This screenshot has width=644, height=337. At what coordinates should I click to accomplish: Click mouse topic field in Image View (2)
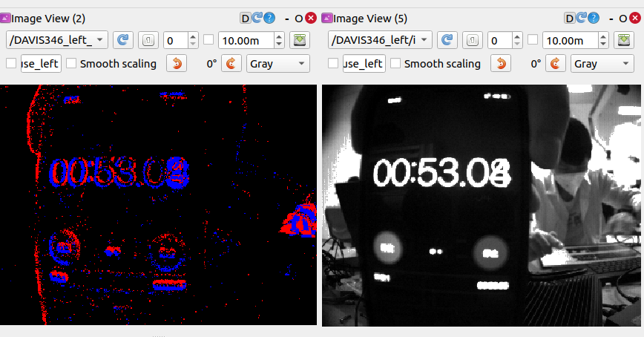pos(41,64)
